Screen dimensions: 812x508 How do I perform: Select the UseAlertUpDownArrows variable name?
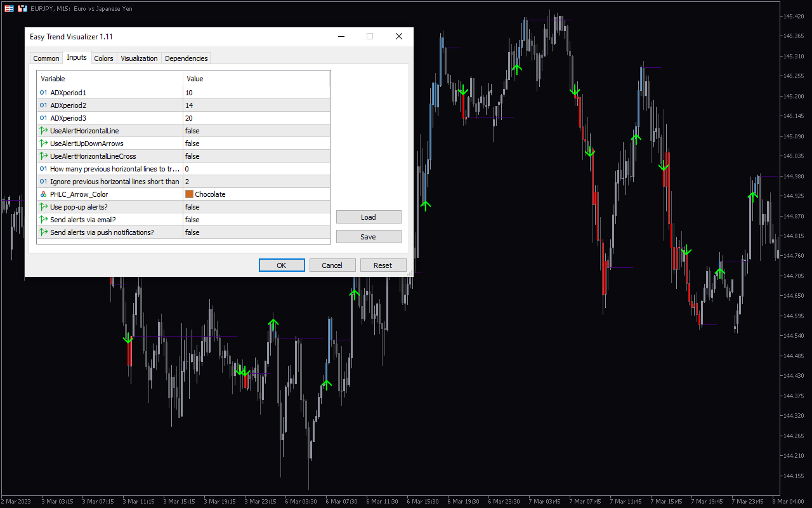pos(87,144)
